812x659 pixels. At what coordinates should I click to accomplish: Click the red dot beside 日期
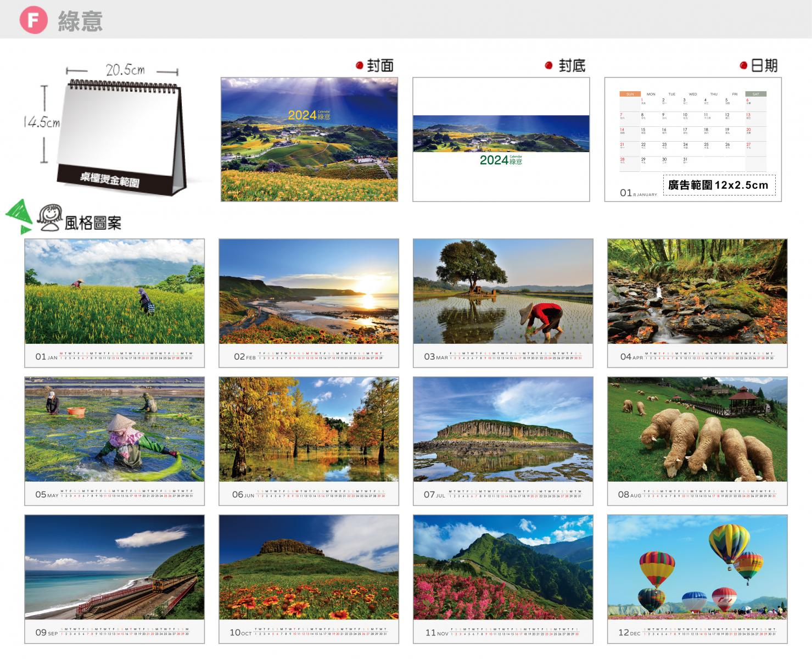click(743, 66)
